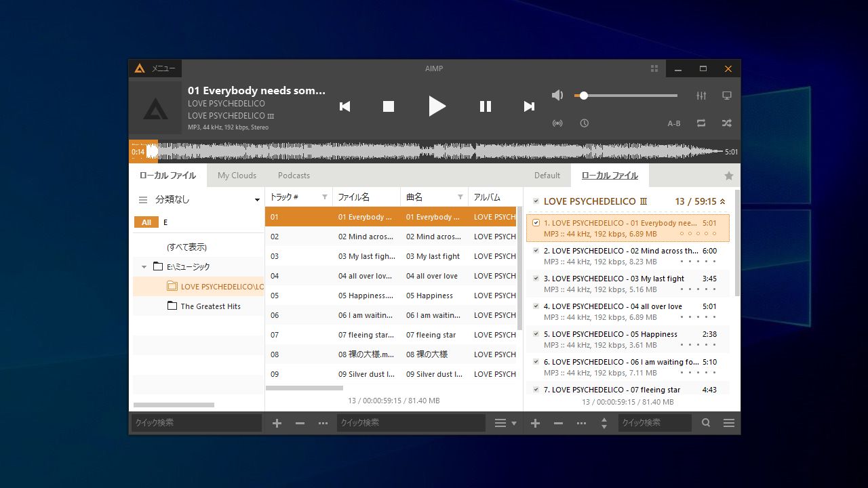Click the left panel クイック検索 search field
The height and width of the screenshot is (488, 868).
(196, 423)
